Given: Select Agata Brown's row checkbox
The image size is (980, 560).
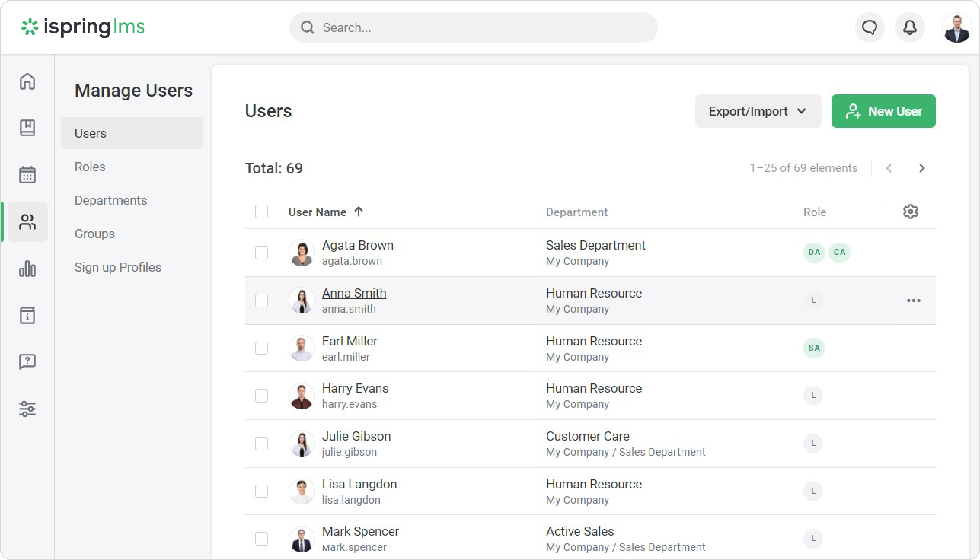Looking at the screenshot, I should 261,253.
